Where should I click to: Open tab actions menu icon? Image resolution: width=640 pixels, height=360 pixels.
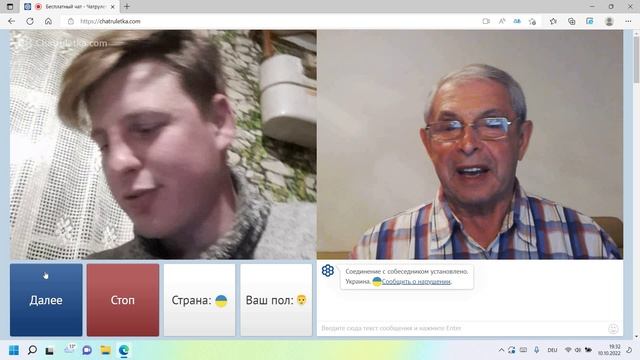10,7
